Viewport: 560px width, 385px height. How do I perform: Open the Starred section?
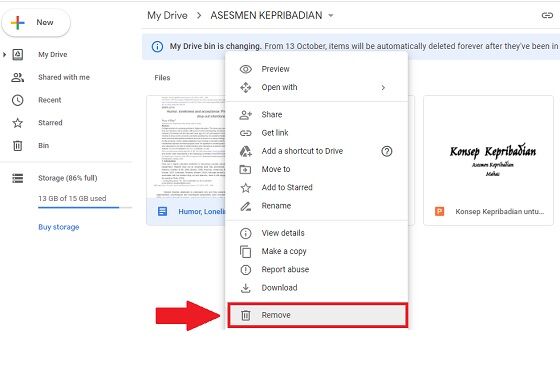(50, 123)
